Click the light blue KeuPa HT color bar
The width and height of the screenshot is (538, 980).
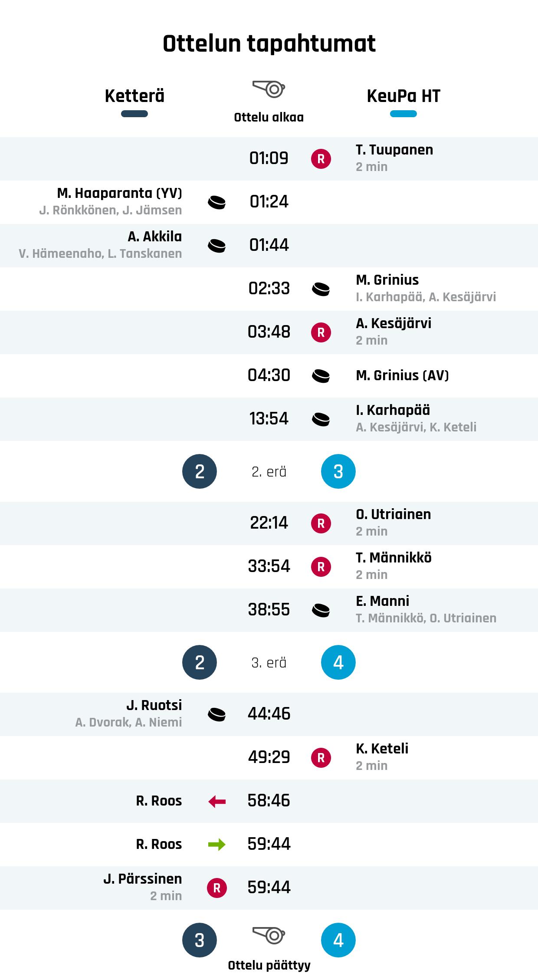click(x=403, y=114)
